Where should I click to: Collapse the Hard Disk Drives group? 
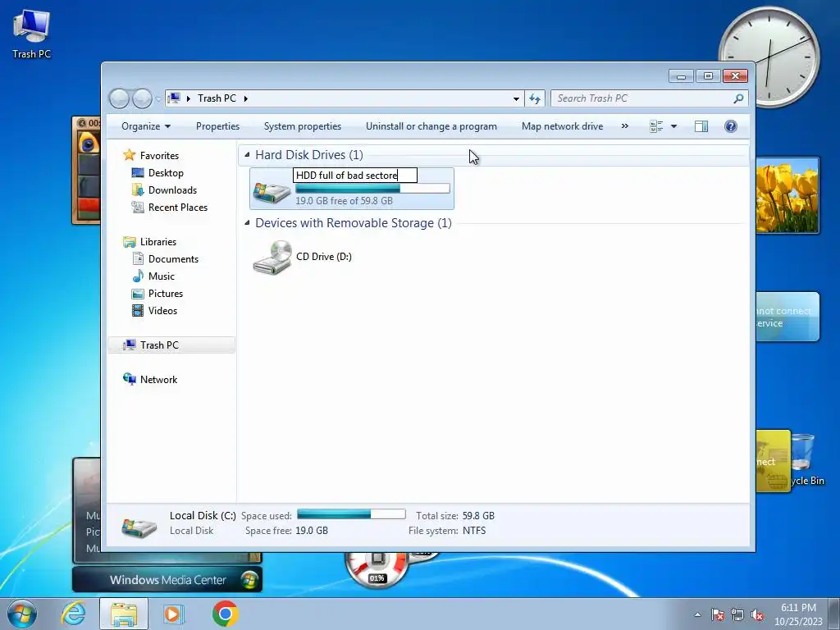(x=247, y=155)
